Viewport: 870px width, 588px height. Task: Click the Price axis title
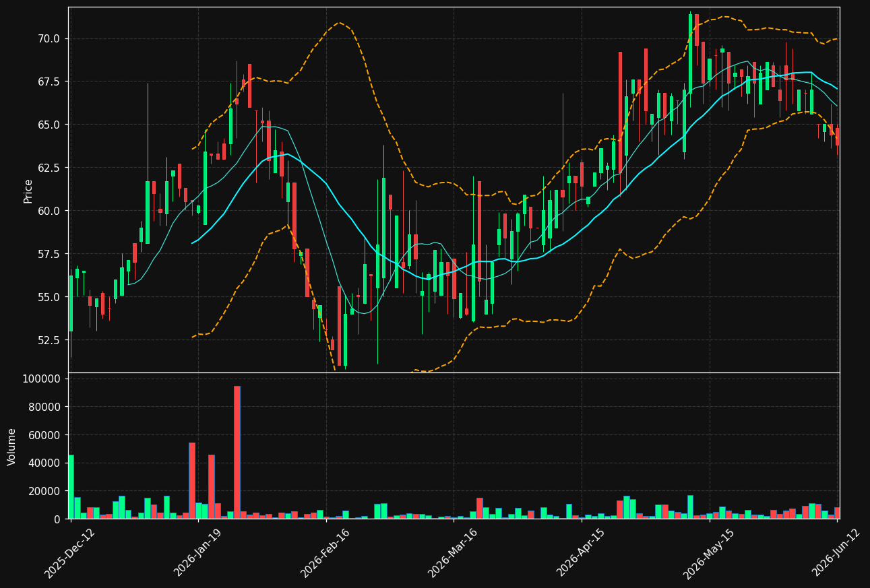click(28, 191)
